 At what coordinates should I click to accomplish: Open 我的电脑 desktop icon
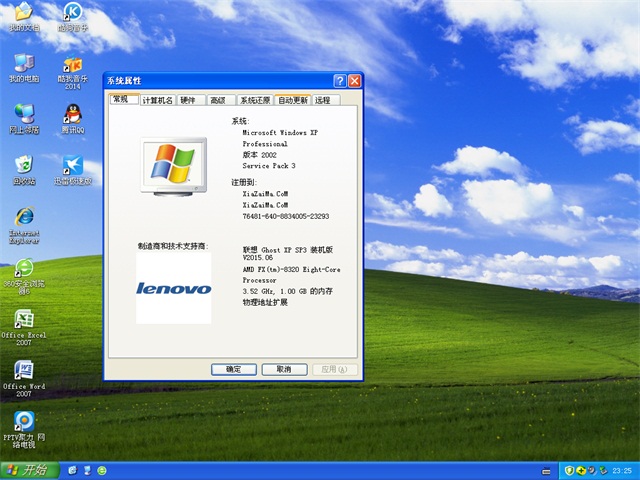click(23, 63)
